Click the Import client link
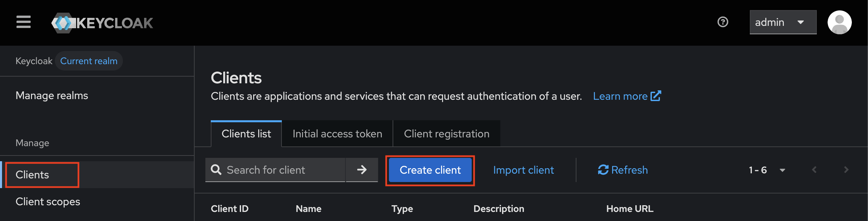 (523, 170)
